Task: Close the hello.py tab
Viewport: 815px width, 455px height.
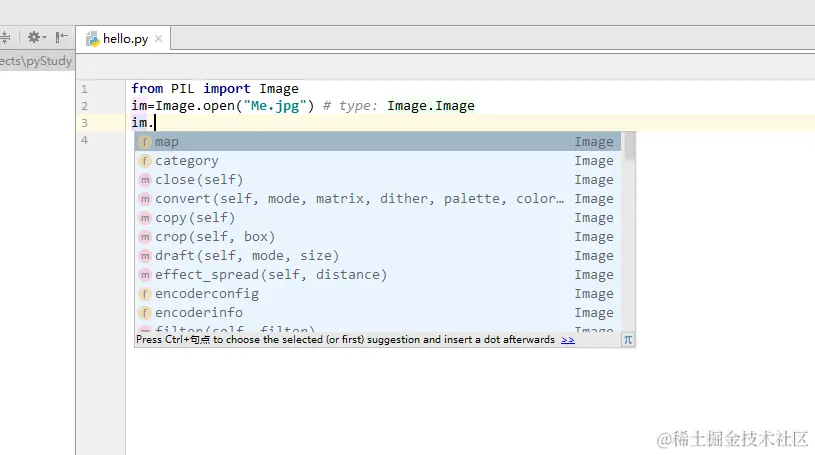Action: (159, 38)
